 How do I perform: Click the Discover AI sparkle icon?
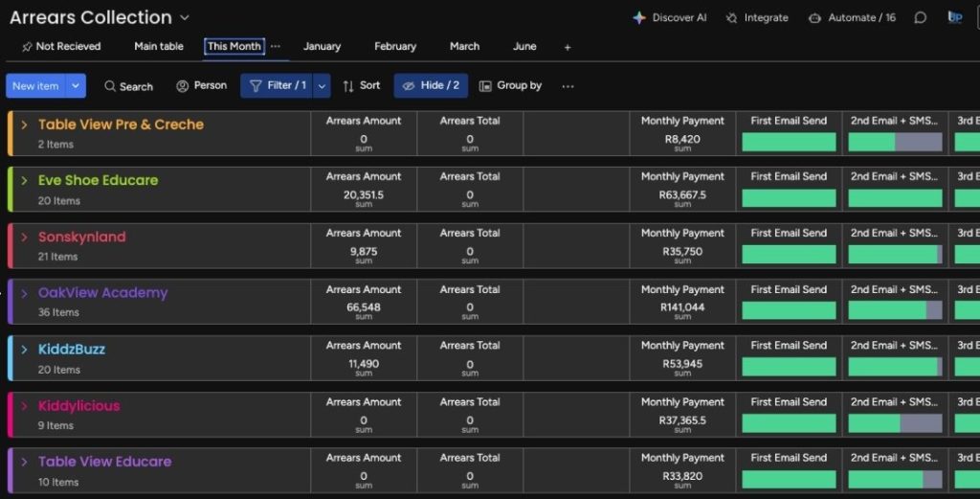(639, 17)
